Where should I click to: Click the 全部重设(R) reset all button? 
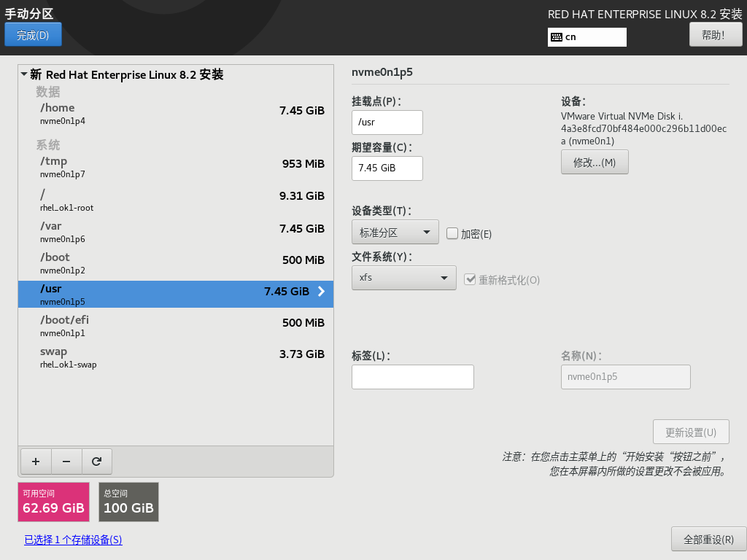pos(709,539)
